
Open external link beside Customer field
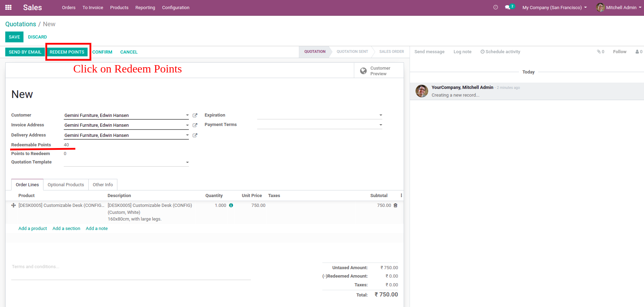[195, 115]
